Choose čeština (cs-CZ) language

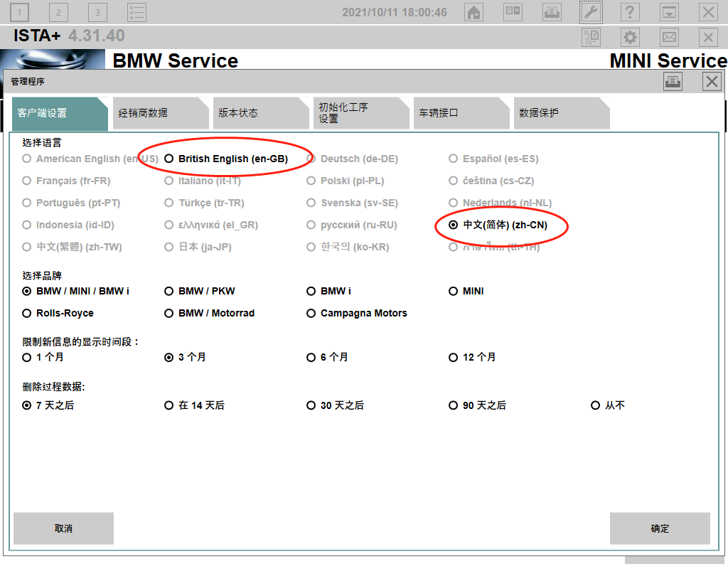(x=491, y=181)
